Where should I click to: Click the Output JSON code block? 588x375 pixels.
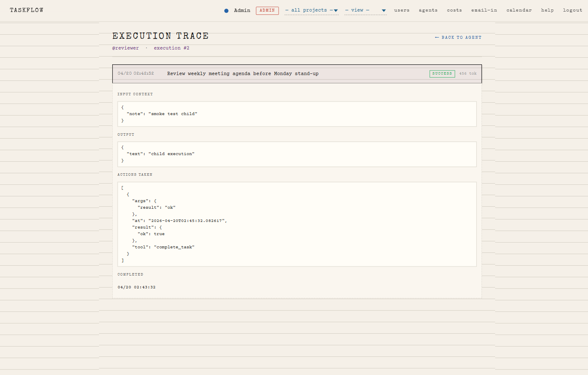[x=297, y=154]
